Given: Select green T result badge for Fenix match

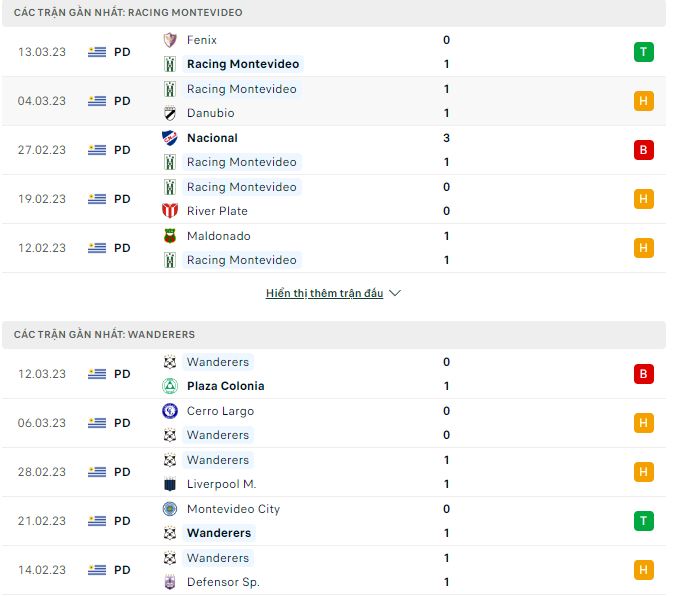Looking at the screenshot, I should (643, 52).
